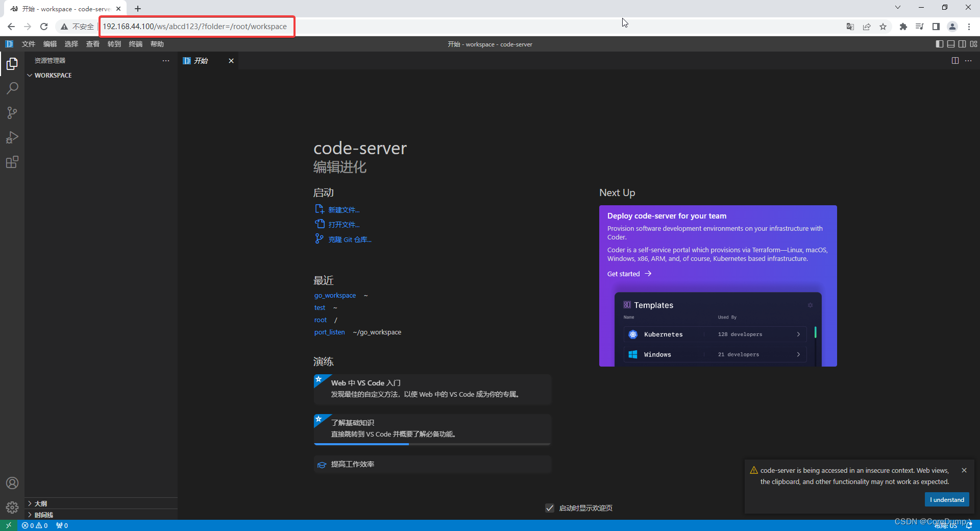Toggle the browser side panel

[936, 27]
